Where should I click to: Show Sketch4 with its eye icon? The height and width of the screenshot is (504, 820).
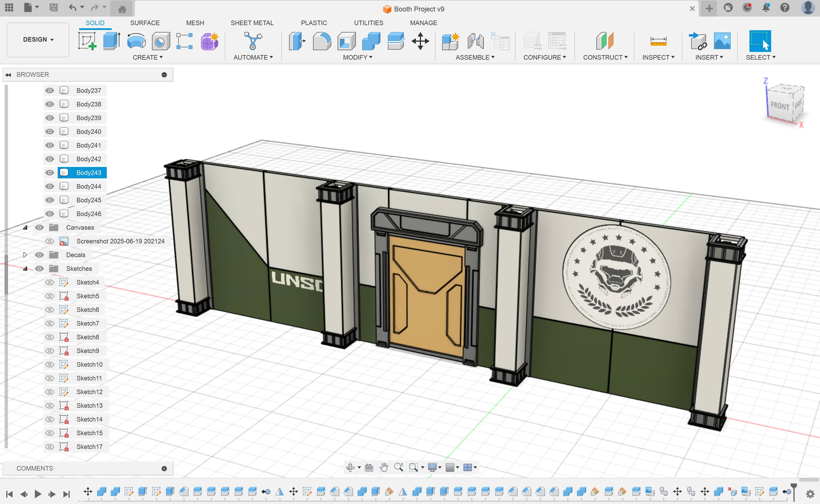coord(50,282)
